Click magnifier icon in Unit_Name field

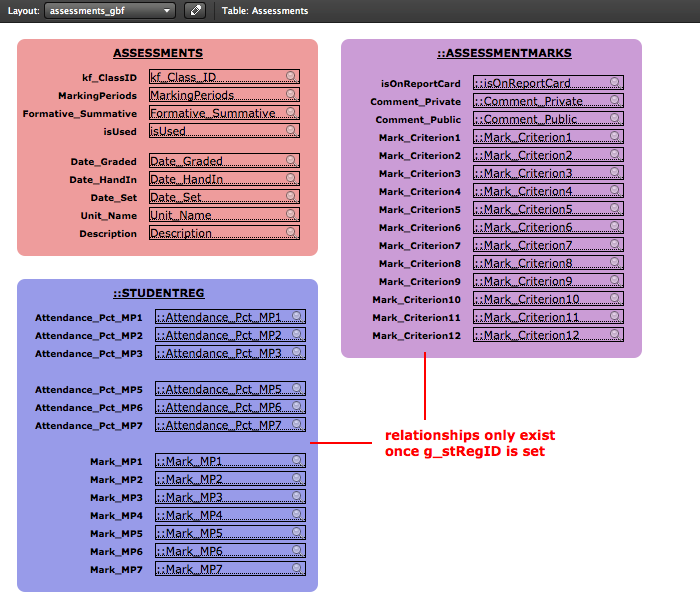click(291, 214)
